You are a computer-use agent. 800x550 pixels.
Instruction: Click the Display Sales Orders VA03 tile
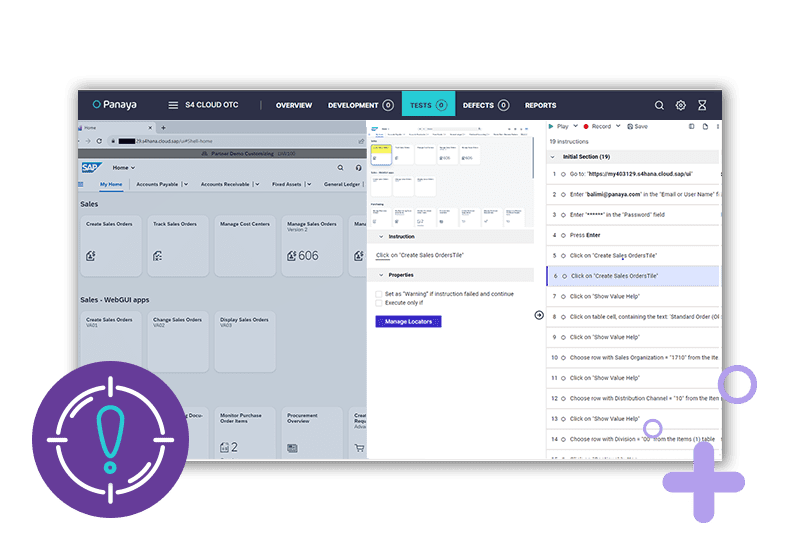[x=245, y=342]
